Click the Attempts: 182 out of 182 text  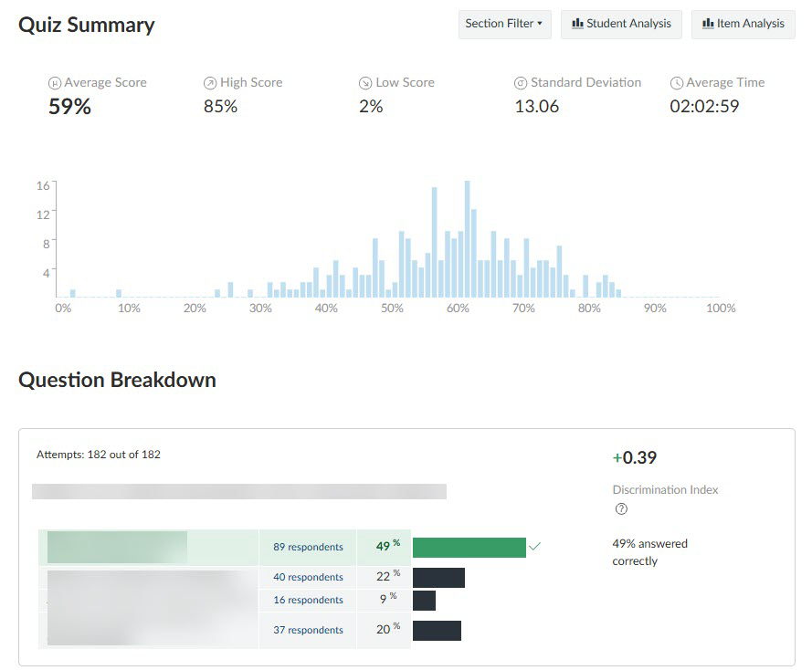(x=99, y=455)
